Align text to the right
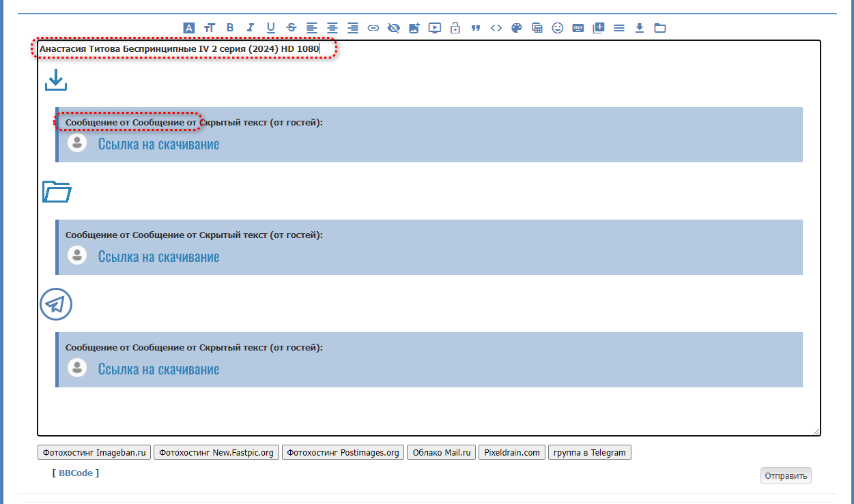The width and height of the screenshot is (854, 504). point(353,28)
